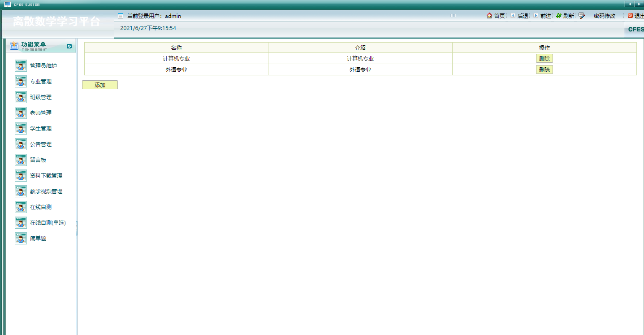Click the CFES logo at the right

pos(636,30)
